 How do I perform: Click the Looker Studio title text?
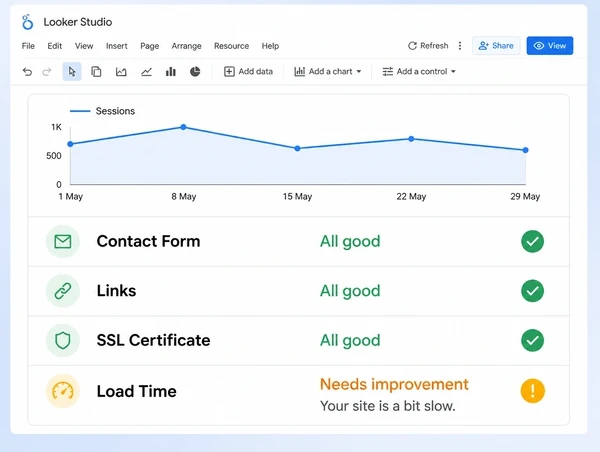coord(78,22)
